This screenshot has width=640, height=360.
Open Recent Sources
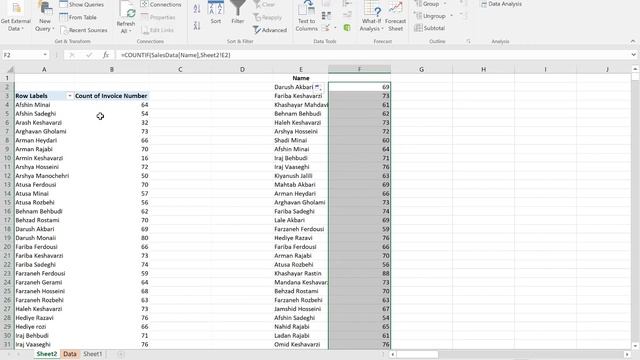84,30
